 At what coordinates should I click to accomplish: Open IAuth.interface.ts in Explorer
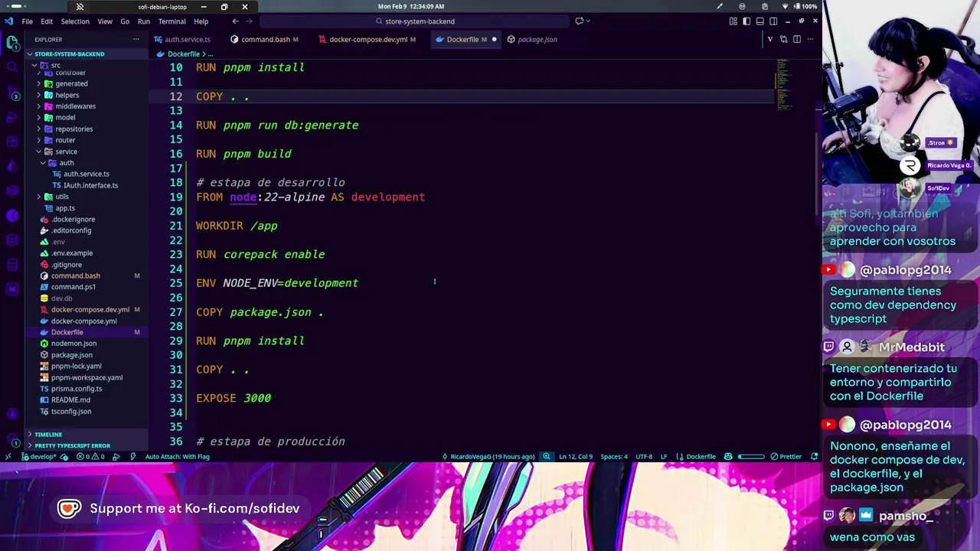pyautogui.click(x=90, y=185)
